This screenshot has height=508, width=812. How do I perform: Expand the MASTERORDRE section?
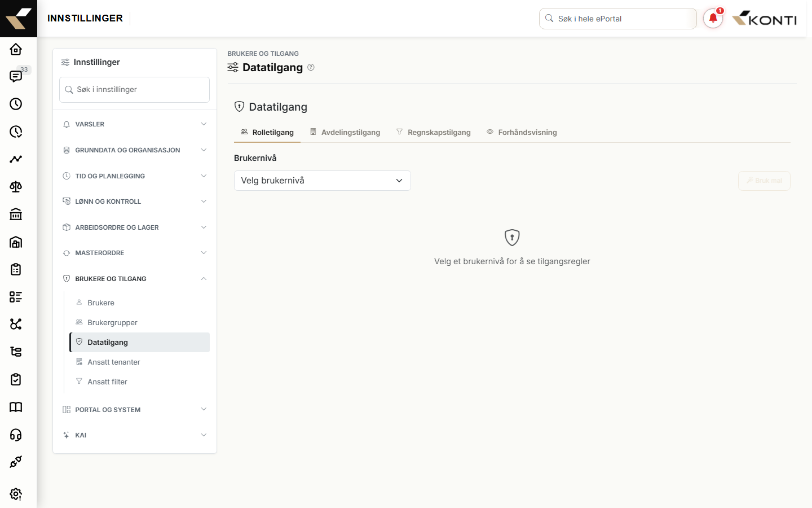pyautogui.click(x=135, y=253)
